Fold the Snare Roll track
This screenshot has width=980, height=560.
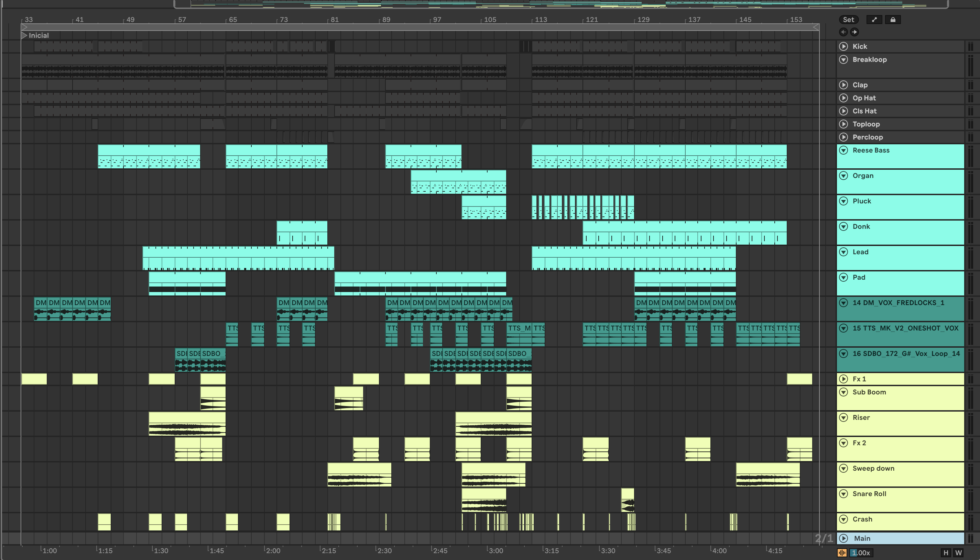click(843, 493)
